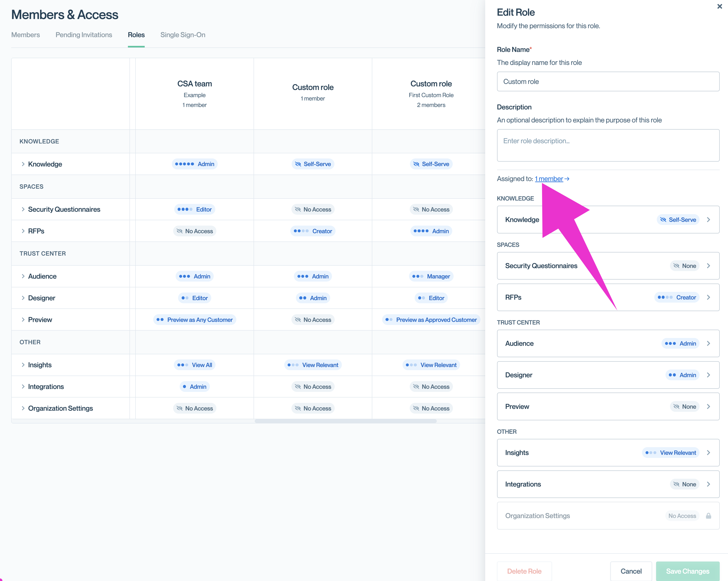Open the Single Sign-On tab
This screenshot has width=728, height=581.
(x=183, y=35)
